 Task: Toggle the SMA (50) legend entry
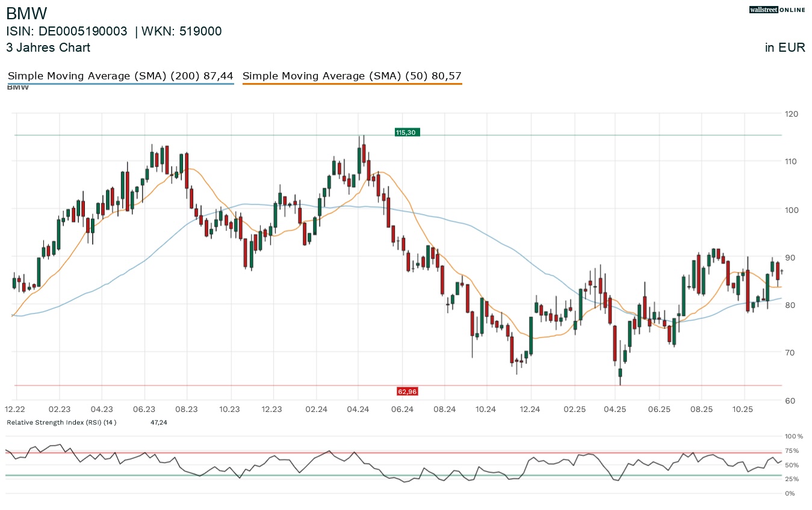[352, 76]
